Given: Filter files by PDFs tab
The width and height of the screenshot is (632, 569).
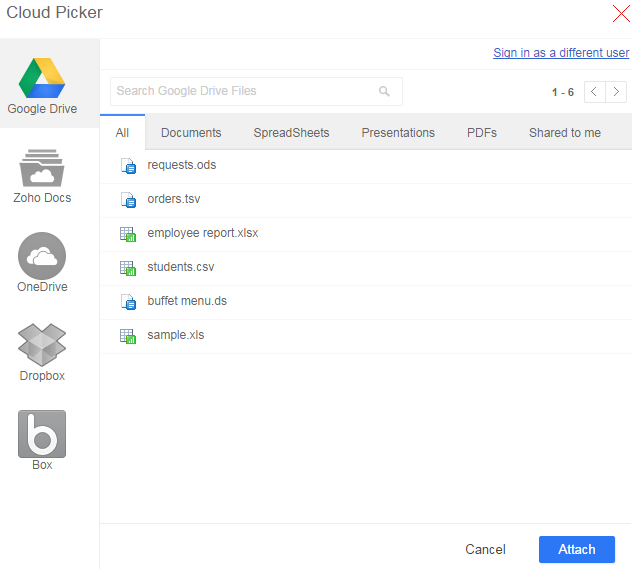Looking at the screenshot, I should tap(482, 133).
